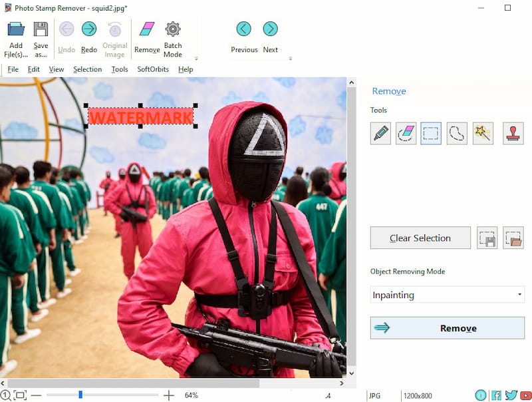Open the View menu
The image size is (532, 402).
point(57,69)
